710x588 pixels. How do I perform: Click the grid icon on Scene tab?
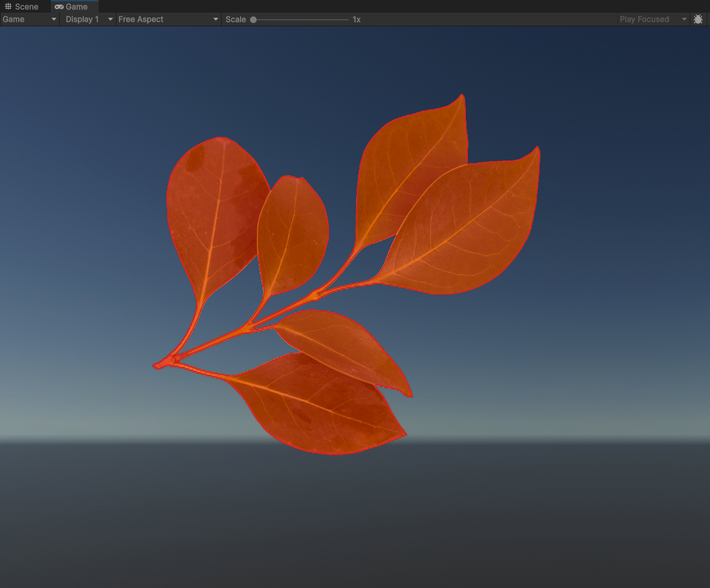pyautogui.click(x=9, y=7)
